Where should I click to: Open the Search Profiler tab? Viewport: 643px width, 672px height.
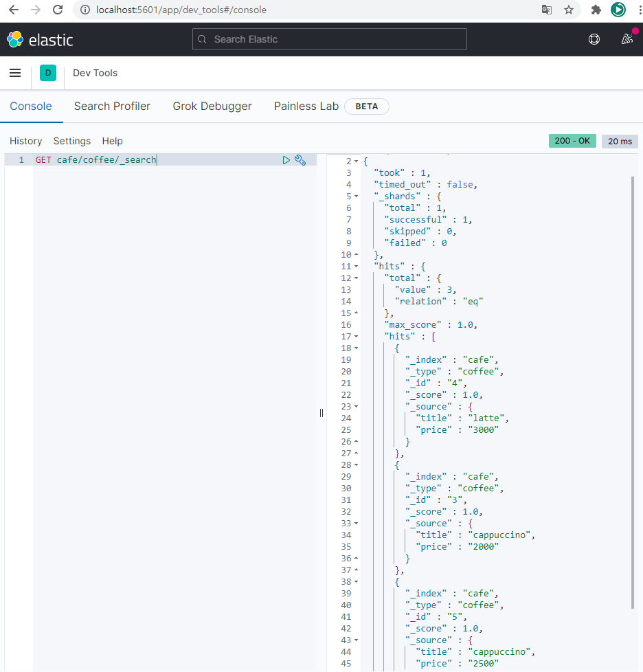[112, 107]
